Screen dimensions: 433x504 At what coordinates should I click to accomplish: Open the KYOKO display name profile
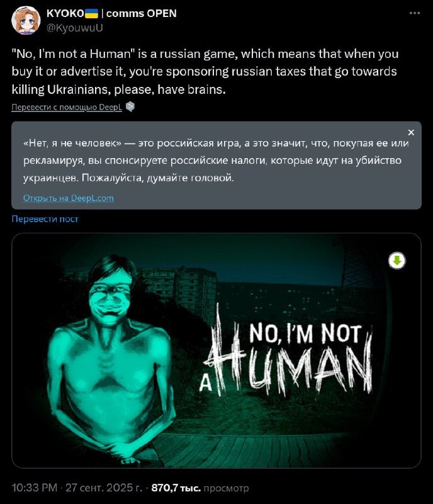pos(65,13)
